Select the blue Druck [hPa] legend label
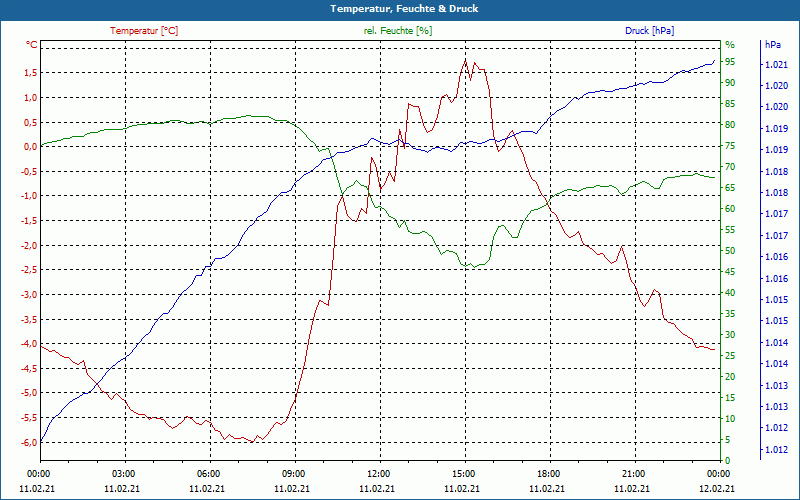This screenshot has height=500, width=800. [649, 31]
